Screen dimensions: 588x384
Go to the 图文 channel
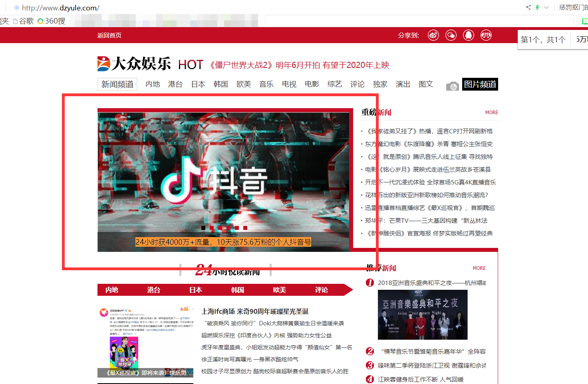pos(426,84)
